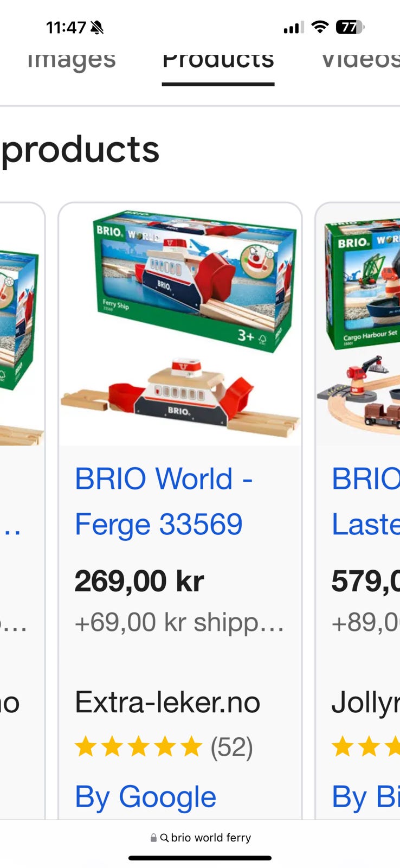Open the Cargo Harbour Set product image
Viewport: 400px width, 868px height.
point(358,324)
